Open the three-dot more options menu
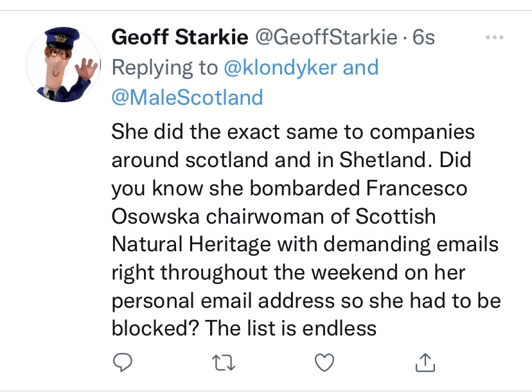The height and width of the screenshot is (392, 532). [x=495, y=38]
